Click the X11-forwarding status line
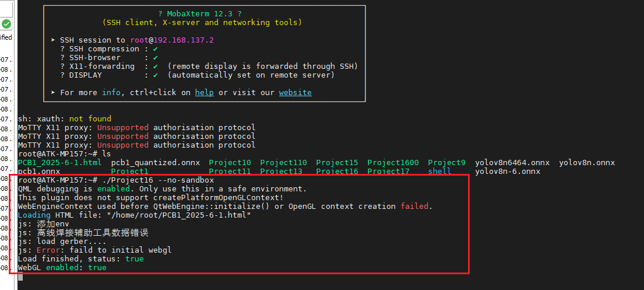Screen dimensions: 644x290 [209, 66]
